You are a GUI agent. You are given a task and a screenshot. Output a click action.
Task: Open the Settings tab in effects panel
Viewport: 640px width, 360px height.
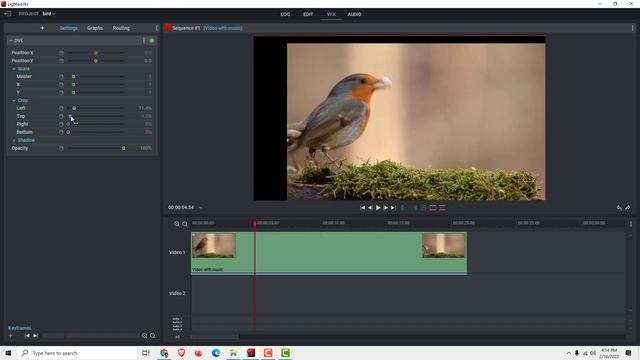coord(69,28)
